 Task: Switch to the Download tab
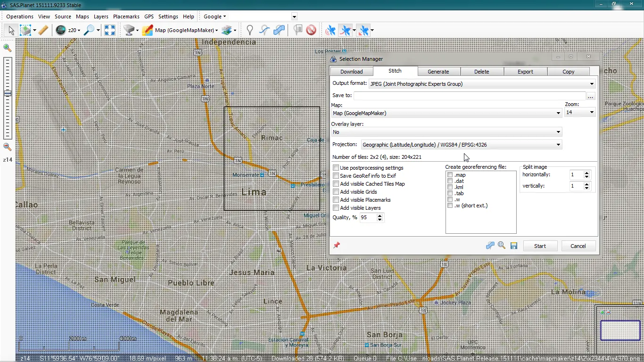click(352, 72)
